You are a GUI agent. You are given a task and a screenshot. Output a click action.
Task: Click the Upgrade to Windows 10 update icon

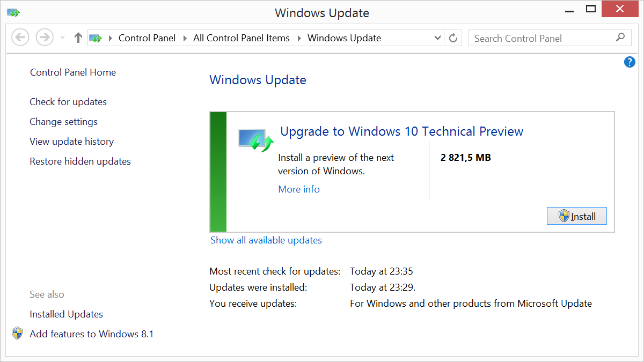(x=255, y=138)
